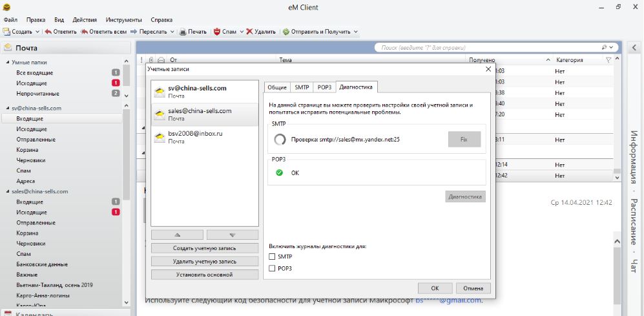Click the Ответить reply icon
This screenshot has width=644, height=316.
coord(48,32)
